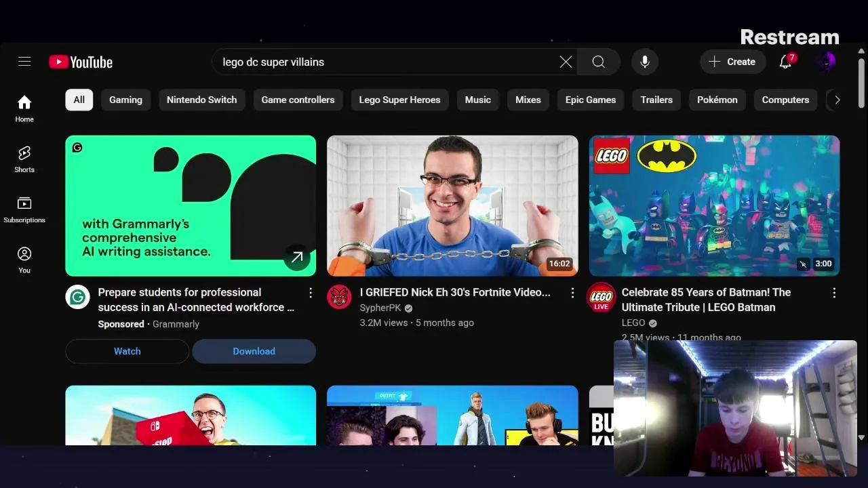
Task: Select the Game controllers chip
Action: [x=298, y=100]
